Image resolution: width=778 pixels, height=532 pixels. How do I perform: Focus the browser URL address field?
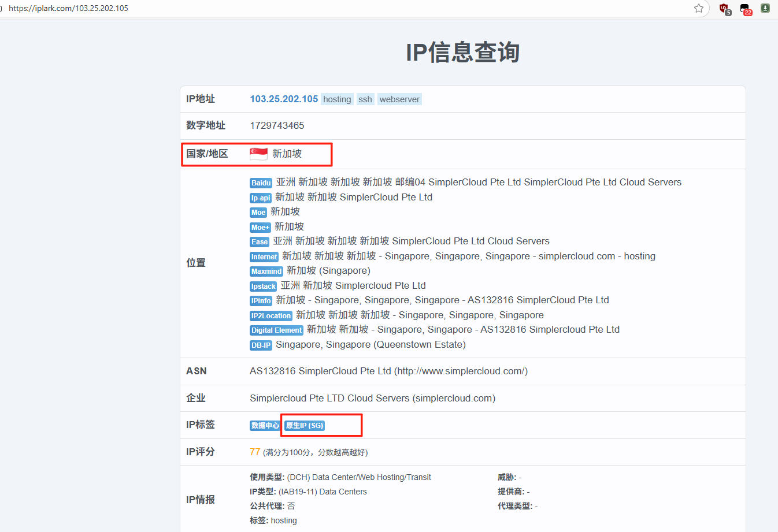[347, 8]
